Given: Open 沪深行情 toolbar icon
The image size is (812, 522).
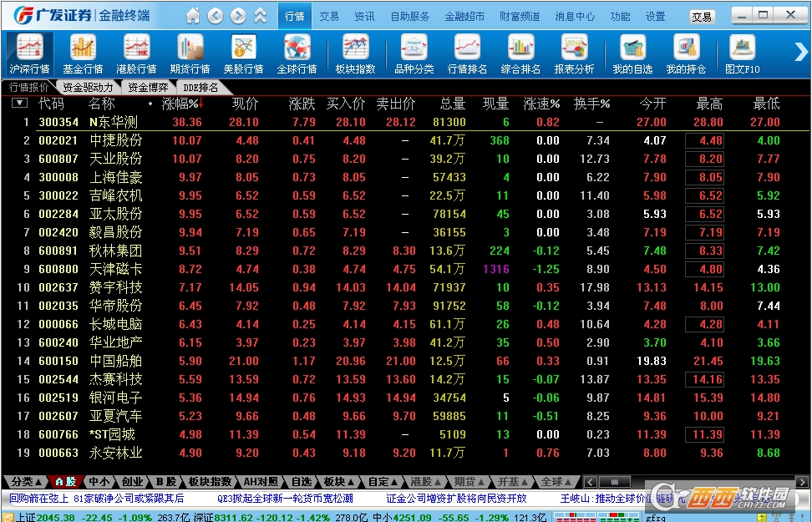Looking at the screenshot, I should tap(29, 53).
